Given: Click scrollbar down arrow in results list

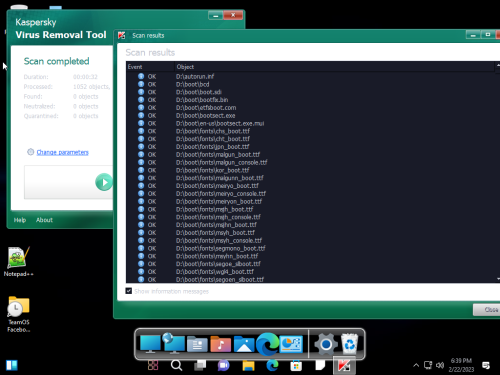Looking at the screenshot, I should (x=498, y=279).
